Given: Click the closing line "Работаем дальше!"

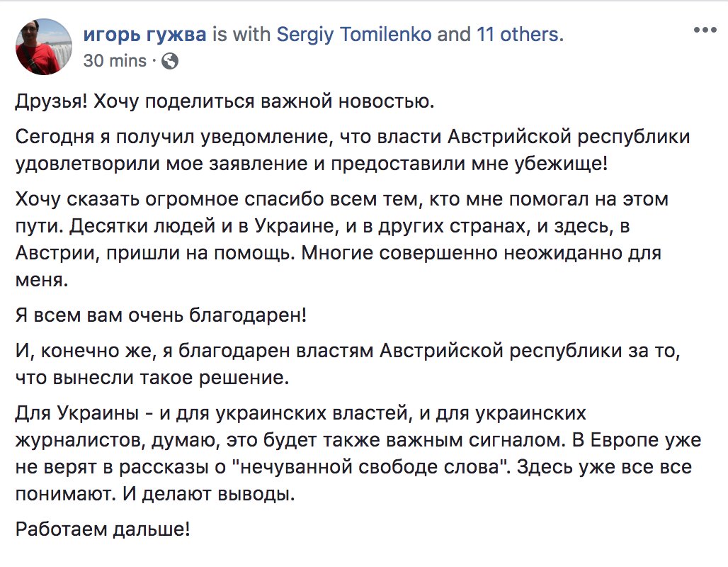Looking at the screenshot, I should tap(103, 529).
